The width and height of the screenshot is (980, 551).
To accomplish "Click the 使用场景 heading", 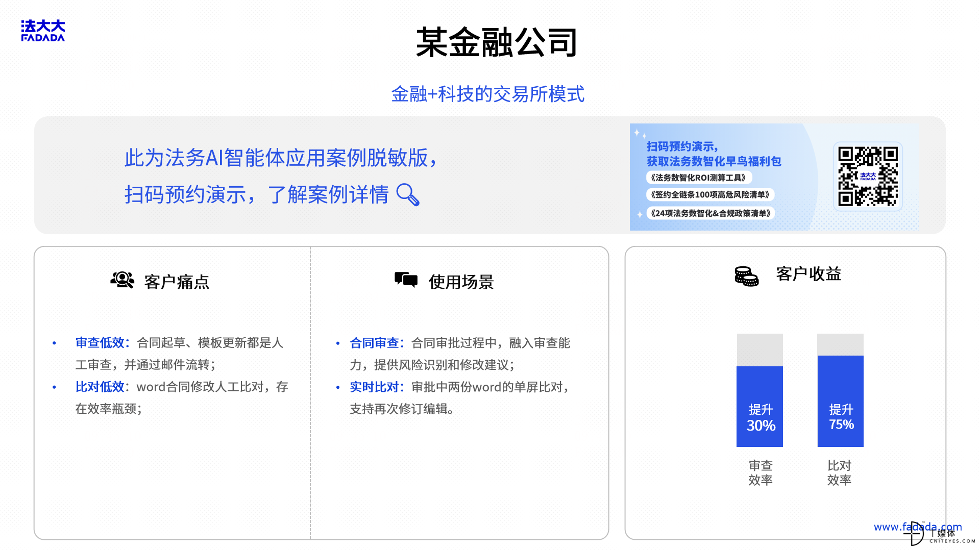I will [461, 282].
